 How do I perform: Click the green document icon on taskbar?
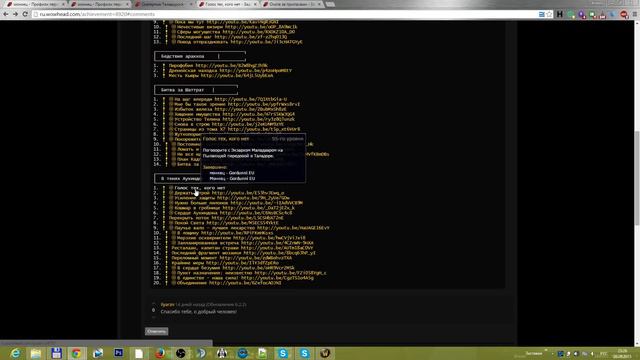(x=262, y=353)
